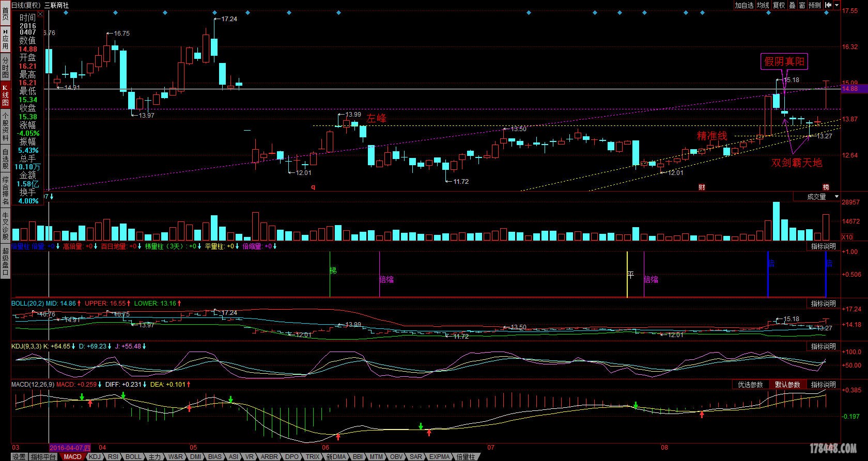Click the 11.72 low price label
The height and width of the screenshot is (461, 868).
click(x=460, y=181)
